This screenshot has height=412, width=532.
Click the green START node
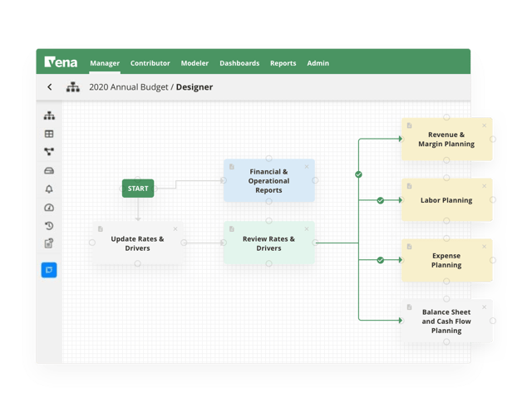[138, 189]
